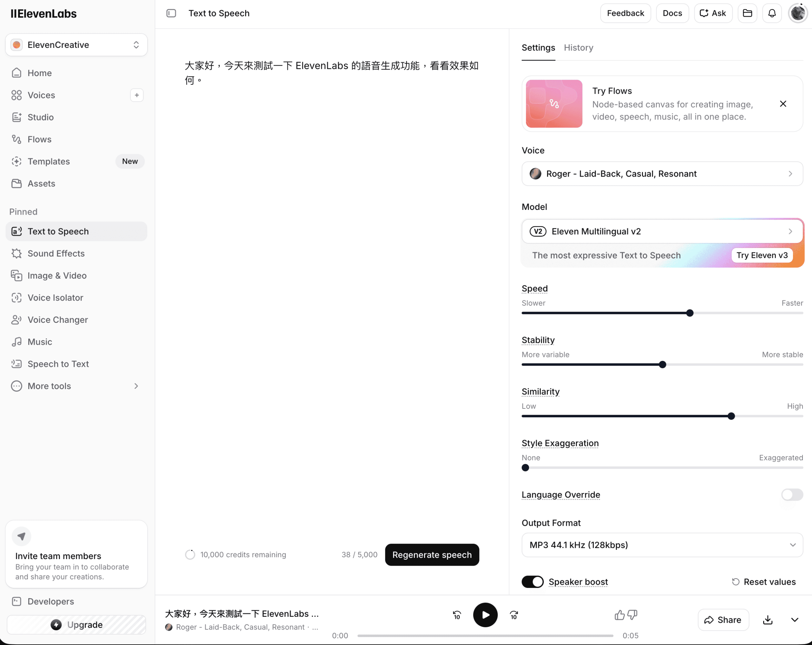Screen dimensions: 812x645
Task: Play the generated audio
Action: 485,615
